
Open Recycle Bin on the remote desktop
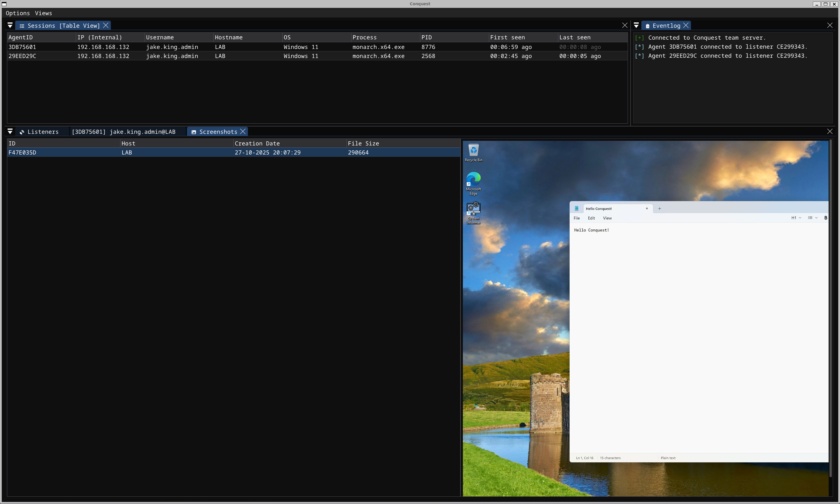473,150
